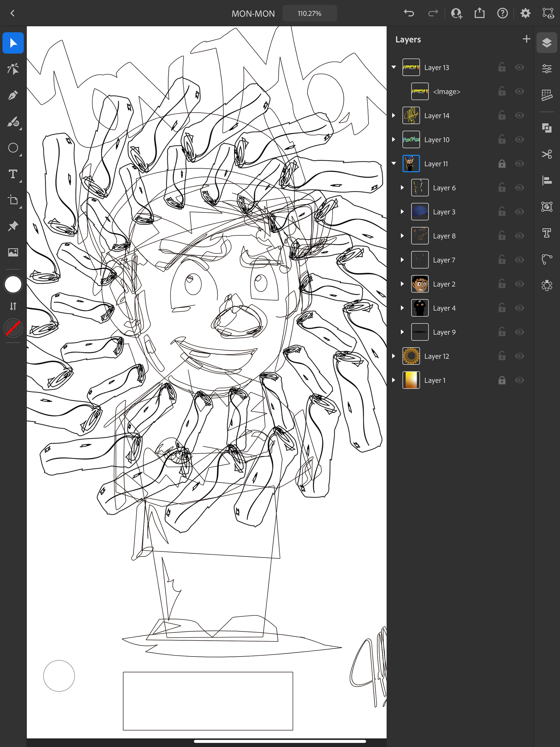Expand Layer 12 disclosure triangle
560x747 pixels.
(x=393, y=356)
